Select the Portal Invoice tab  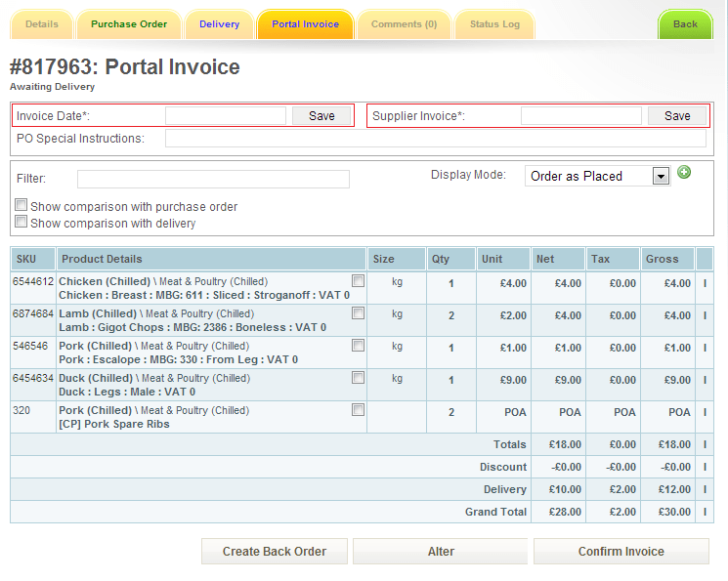306,24
